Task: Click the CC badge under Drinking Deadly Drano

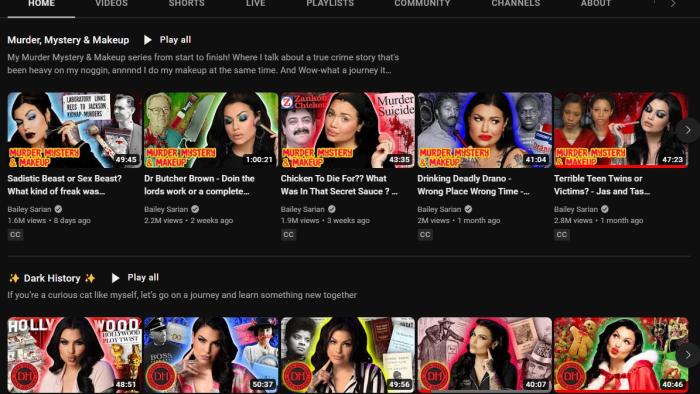Action: coord(425,234)
